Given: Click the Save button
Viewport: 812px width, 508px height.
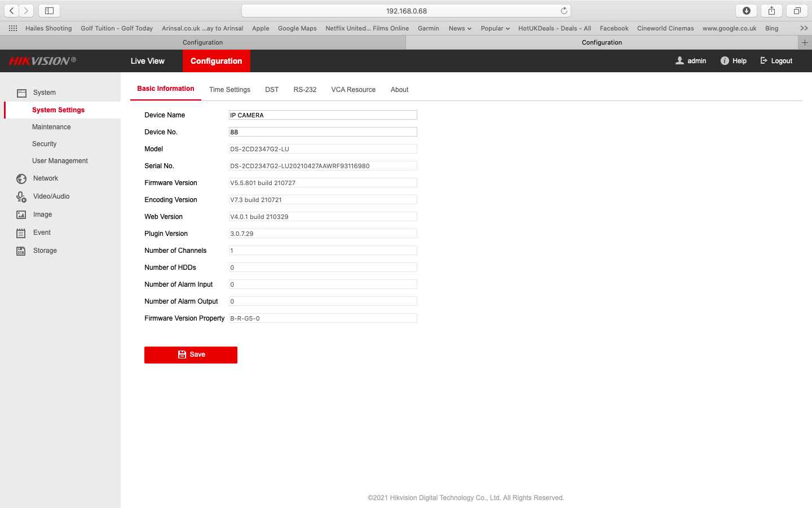Looking at the screenshot, I should click(x=191, y=354).
